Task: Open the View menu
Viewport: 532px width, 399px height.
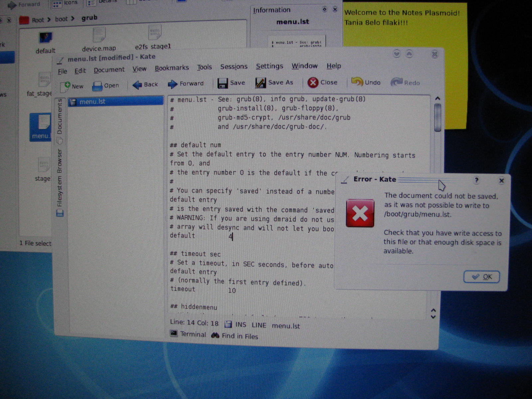Action: [x=139, y=69]
